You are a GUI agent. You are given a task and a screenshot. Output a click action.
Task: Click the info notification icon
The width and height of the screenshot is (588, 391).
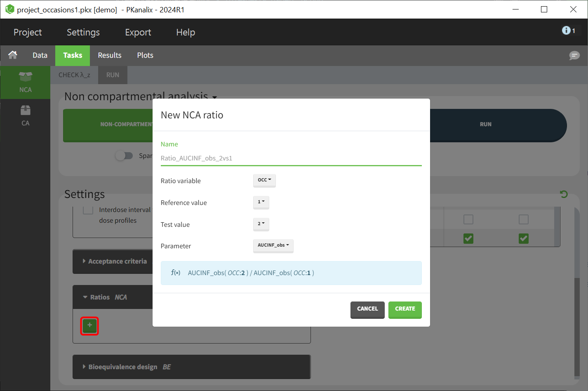566,31
